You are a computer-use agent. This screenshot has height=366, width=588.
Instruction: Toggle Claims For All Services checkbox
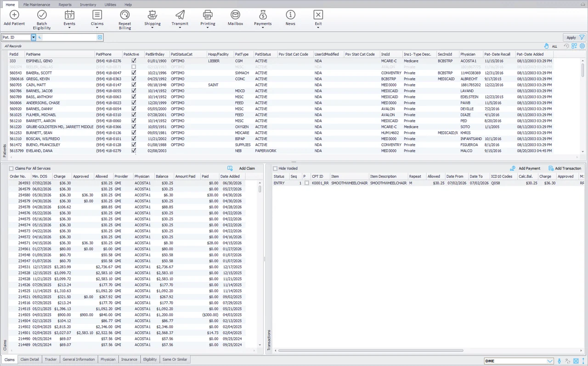coord(11,169)
